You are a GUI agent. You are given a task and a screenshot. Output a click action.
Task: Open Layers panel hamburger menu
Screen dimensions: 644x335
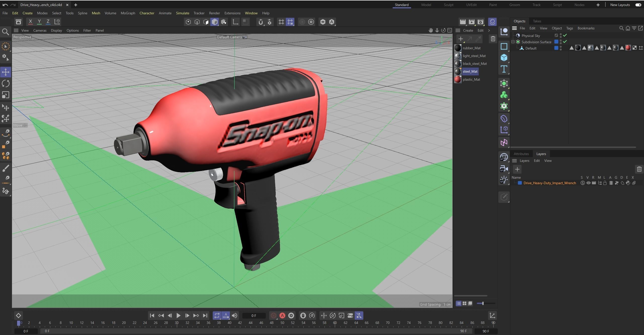pyautogui.click(x=514, y=161)
